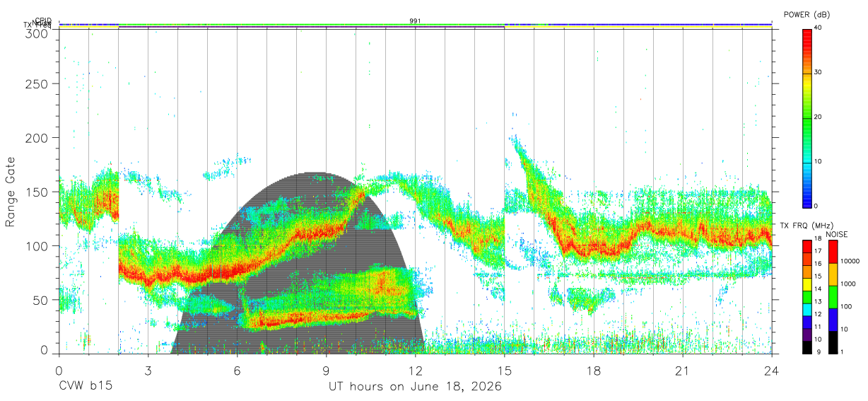Select the 100 label on the noise scale
This screenshot has height=401, width=868.
pyautogui.click(x=845, y=307)
